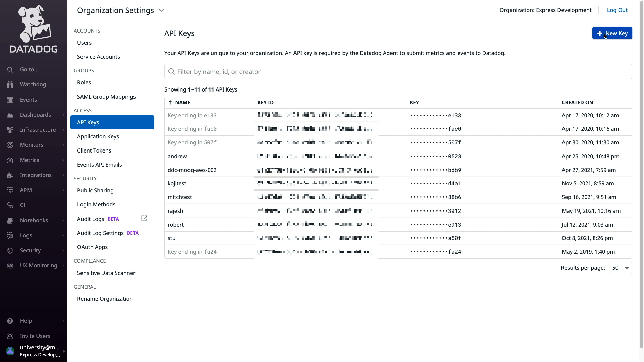This screenshot has width=644, height=362.
Task: Click the Notebooks book icon
Action: (10, 221)
